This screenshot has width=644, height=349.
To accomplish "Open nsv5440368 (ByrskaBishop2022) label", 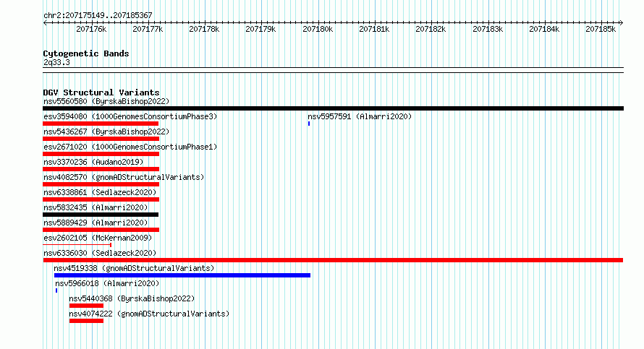I will coord(132,298).
